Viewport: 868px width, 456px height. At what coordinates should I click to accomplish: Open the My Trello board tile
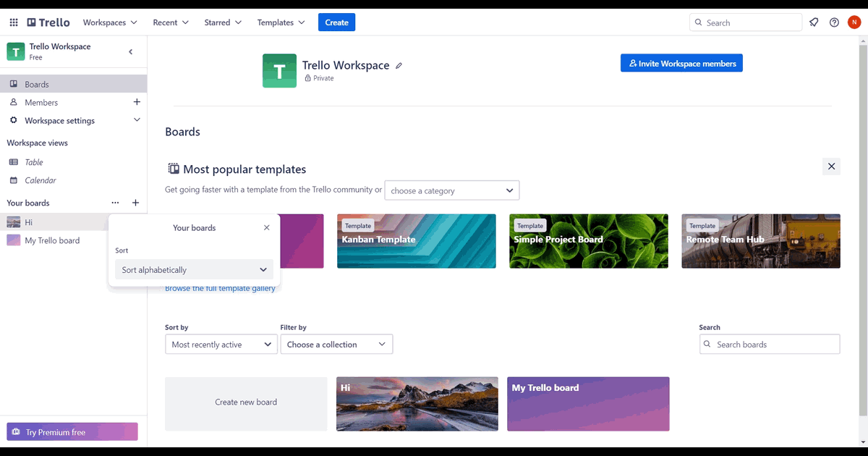(588, 404)
